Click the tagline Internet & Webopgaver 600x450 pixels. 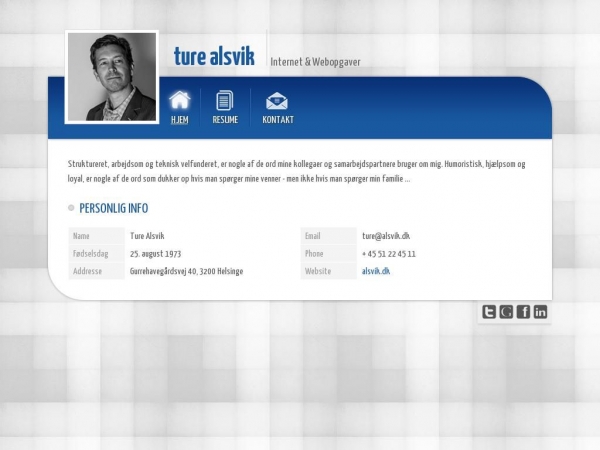315,62
